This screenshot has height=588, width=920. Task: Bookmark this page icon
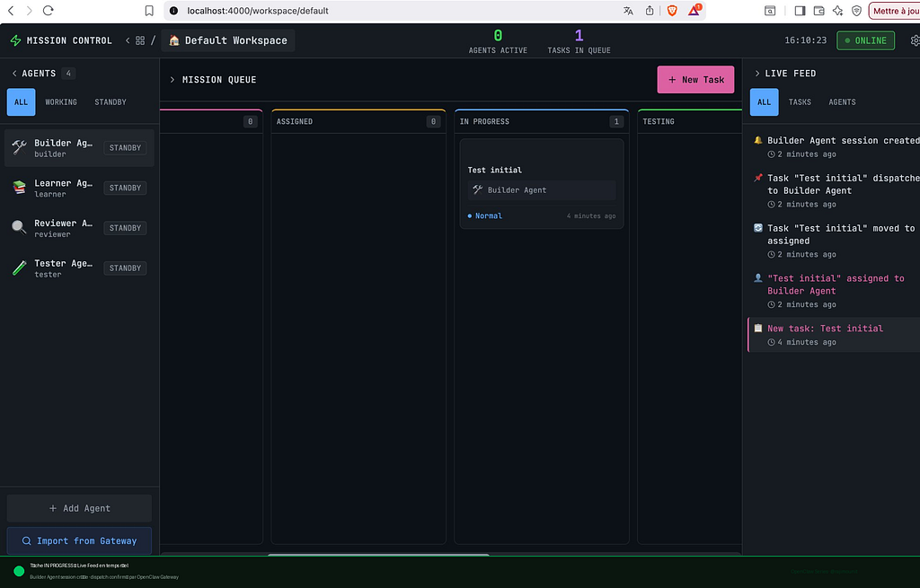pyautogui.click(x=149, y=11)
